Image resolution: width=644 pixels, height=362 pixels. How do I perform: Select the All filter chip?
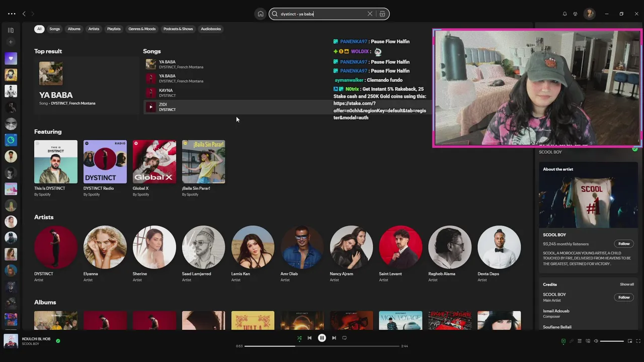pos(39,29)
